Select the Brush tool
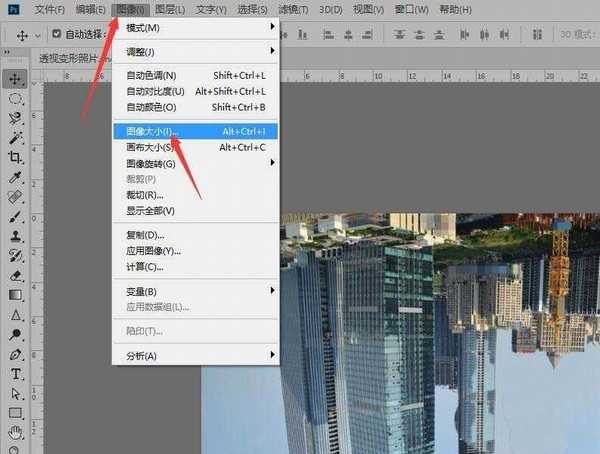The image size is (600, 454). [x=16, y=216]
